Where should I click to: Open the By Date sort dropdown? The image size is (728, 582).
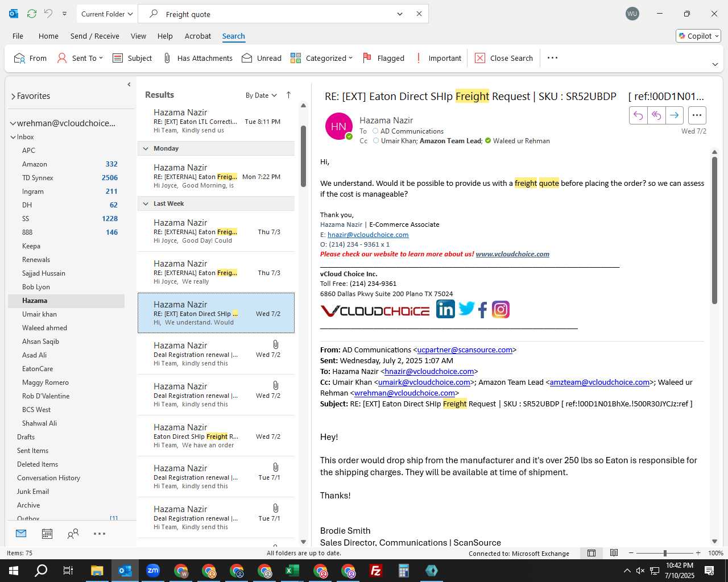(x=261, y=95)
